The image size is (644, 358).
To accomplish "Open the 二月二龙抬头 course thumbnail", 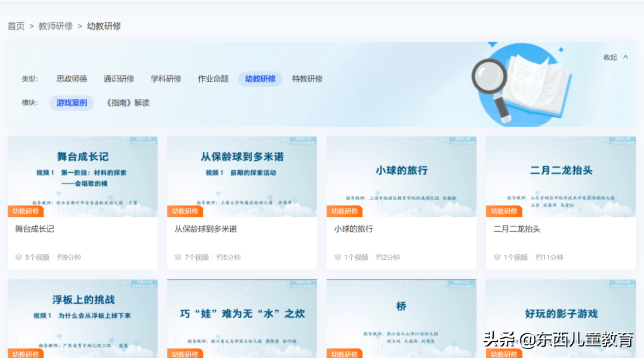I will click(560, 173).
